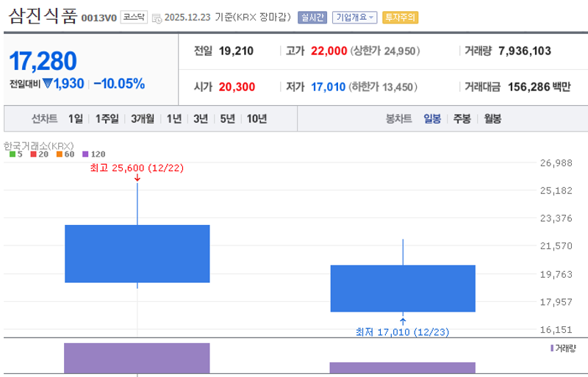Screen dimensions: 588x377
Task: Click the 하한가 13,450 text
Action: tap(383, 87)
